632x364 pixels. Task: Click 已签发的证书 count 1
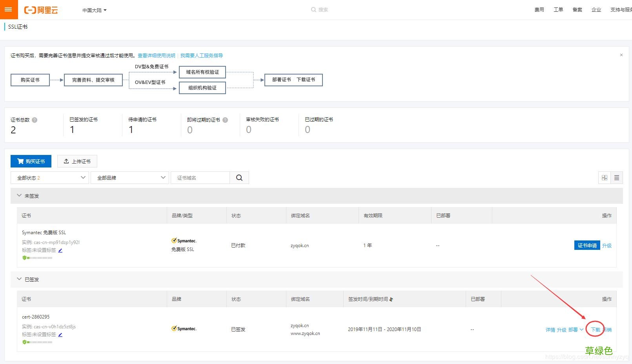[x=72, y=130]
